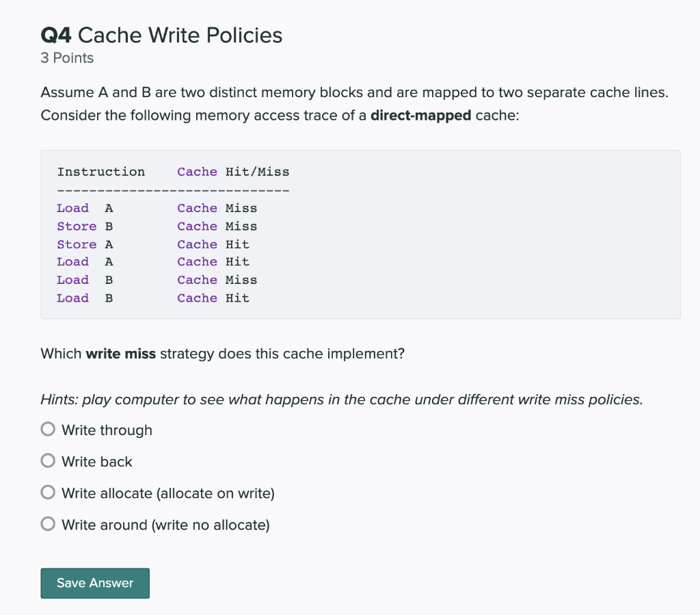Click the Save Answer button
700x615 pixels.
pyautogui.click(x=95, y=583)
